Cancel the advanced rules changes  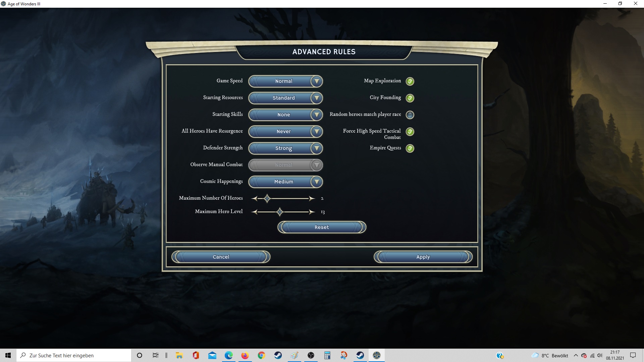pyautogui.click(x=221, y=257)
